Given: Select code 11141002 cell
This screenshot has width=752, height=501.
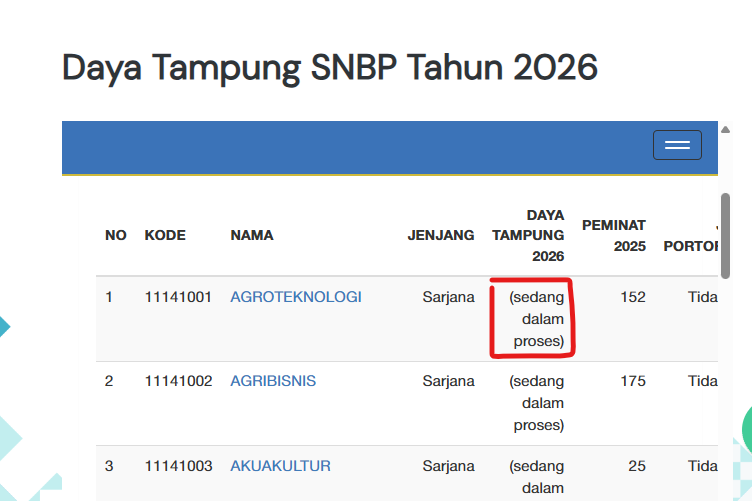Looking at the screenshot, I should coord(178,381).
